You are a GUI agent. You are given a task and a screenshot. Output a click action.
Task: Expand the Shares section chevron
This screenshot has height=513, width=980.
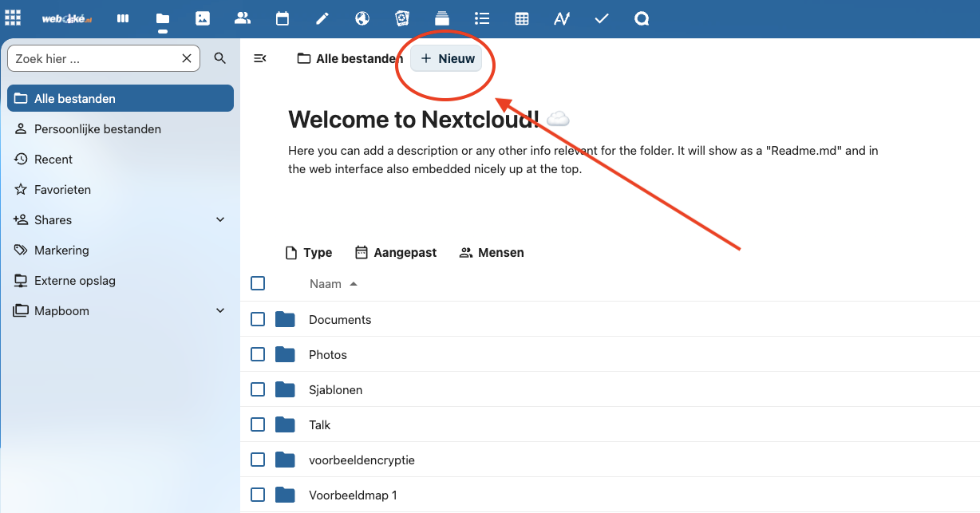point(221,220)
